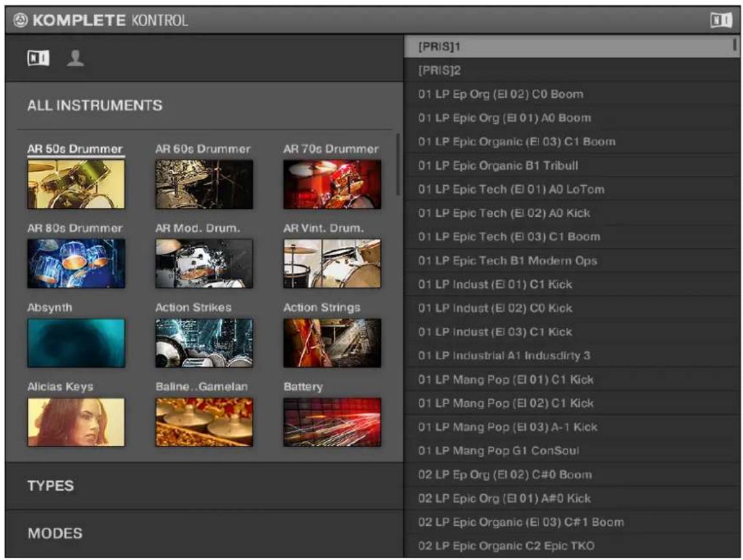Select preset [PRIS]2
743x560 pixels.
(x=571, y=70)
